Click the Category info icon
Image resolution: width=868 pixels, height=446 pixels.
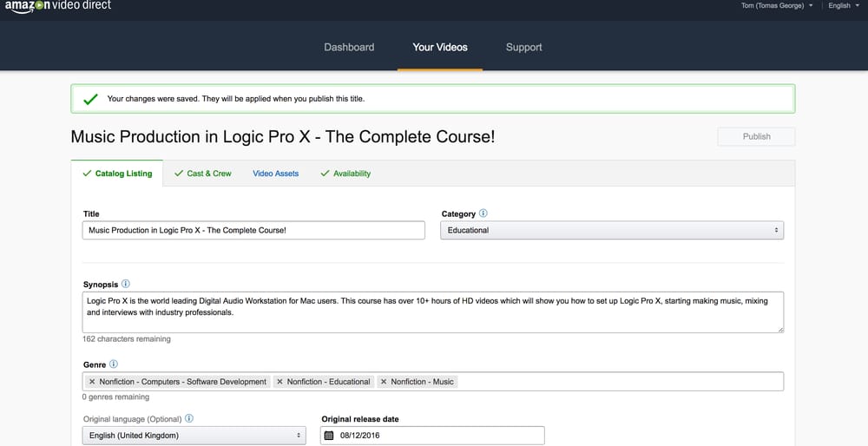[483, 213]
